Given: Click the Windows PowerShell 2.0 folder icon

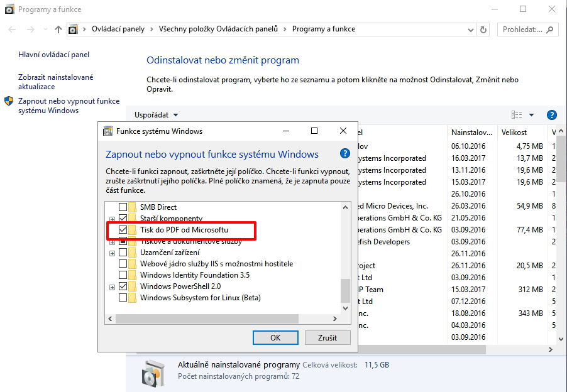Looking at the screenshot, I should (133, 286).
